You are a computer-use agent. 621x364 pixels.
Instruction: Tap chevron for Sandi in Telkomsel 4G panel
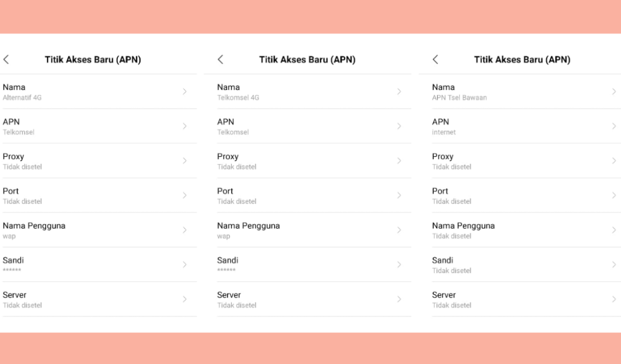[x=399, y=264]
